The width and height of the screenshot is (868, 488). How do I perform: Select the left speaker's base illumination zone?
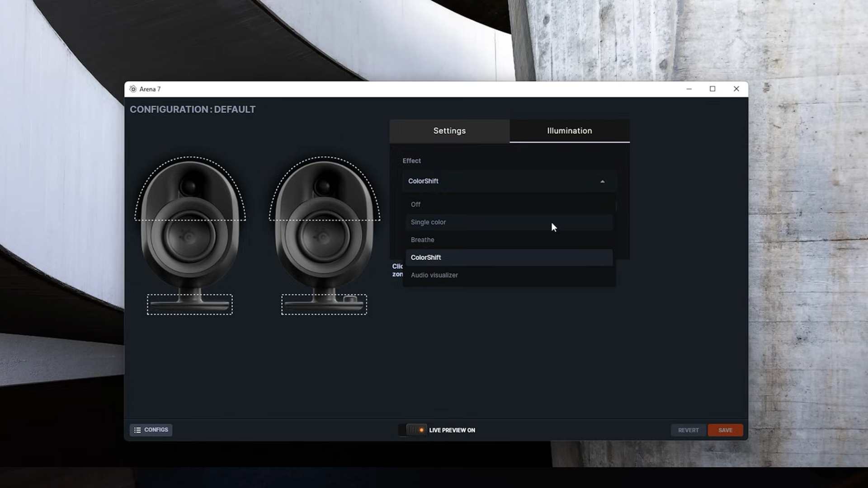point(190,305)
